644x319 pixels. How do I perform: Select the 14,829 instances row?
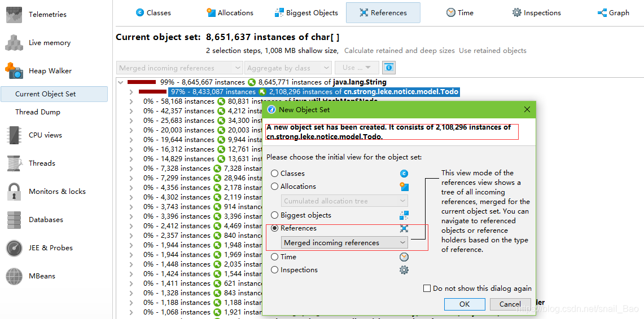(203, 159)
